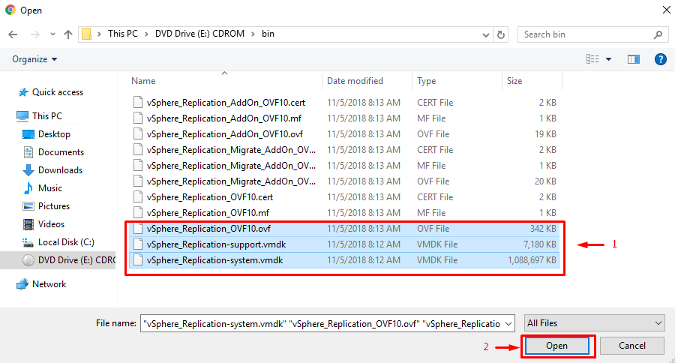
Task: Click DVD Drive (E:) CDROM breadcrumb
Action: point(200,34)
